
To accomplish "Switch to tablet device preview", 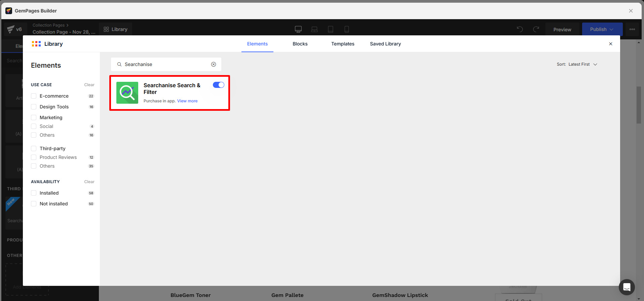I will [331, 29].
